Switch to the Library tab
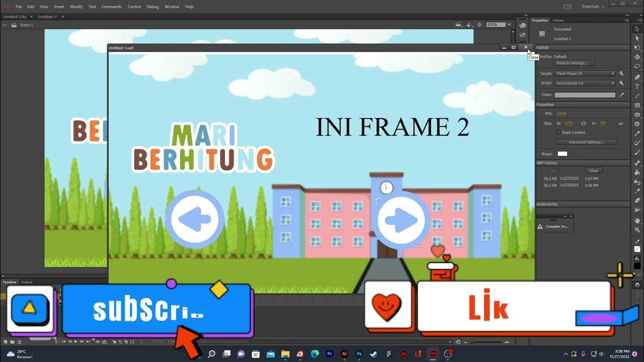The image size is (644, 362). (x=558, y=20)
